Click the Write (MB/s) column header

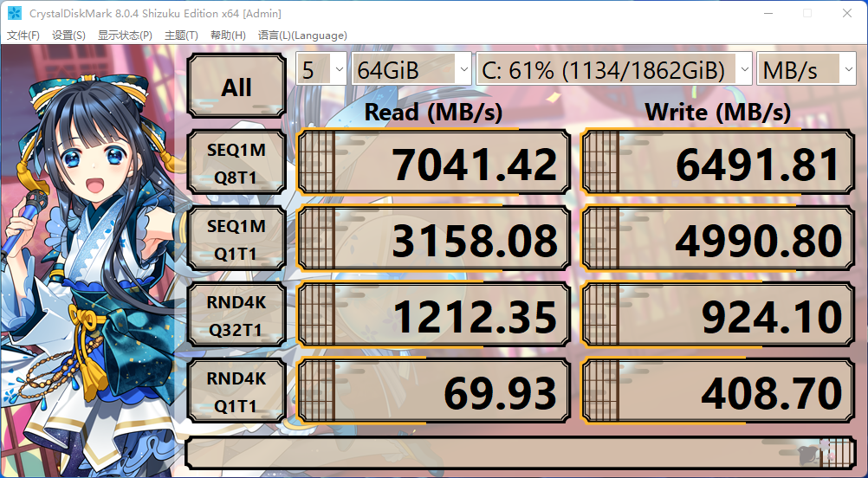click(x=717, y=113)
